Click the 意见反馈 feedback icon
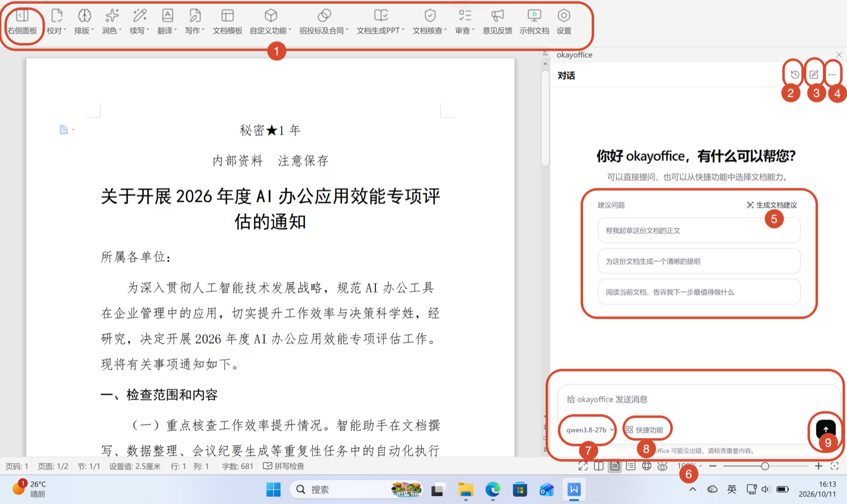This screenshot has height=504, width=847. [x=497, y=23]
